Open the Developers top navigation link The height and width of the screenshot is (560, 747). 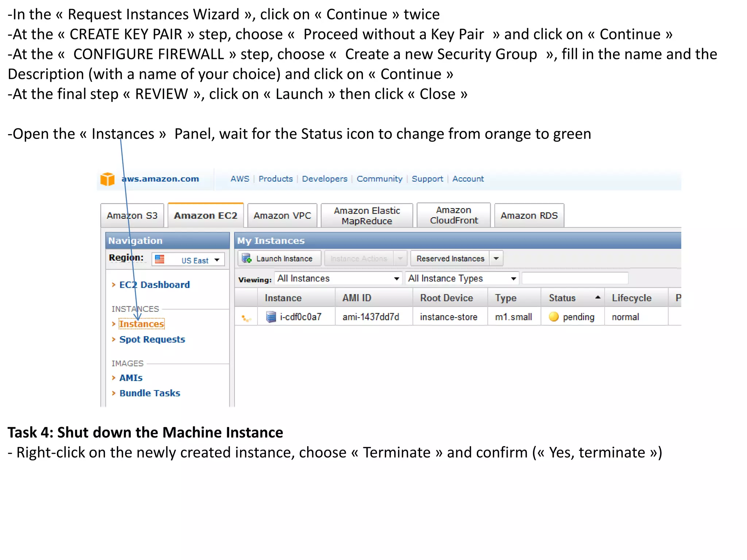click(x=325, y=179)
